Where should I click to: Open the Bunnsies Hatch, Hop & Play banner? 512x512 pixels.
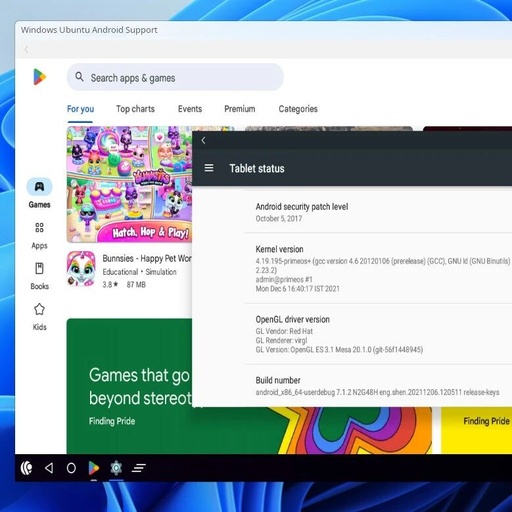click(x=129, y=184)
